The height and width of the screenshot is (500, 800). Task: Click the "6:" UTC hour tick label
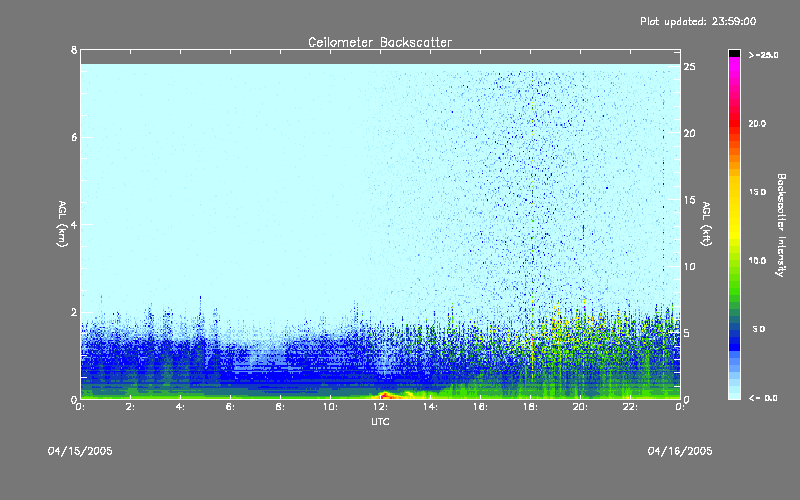pos(230,407)
